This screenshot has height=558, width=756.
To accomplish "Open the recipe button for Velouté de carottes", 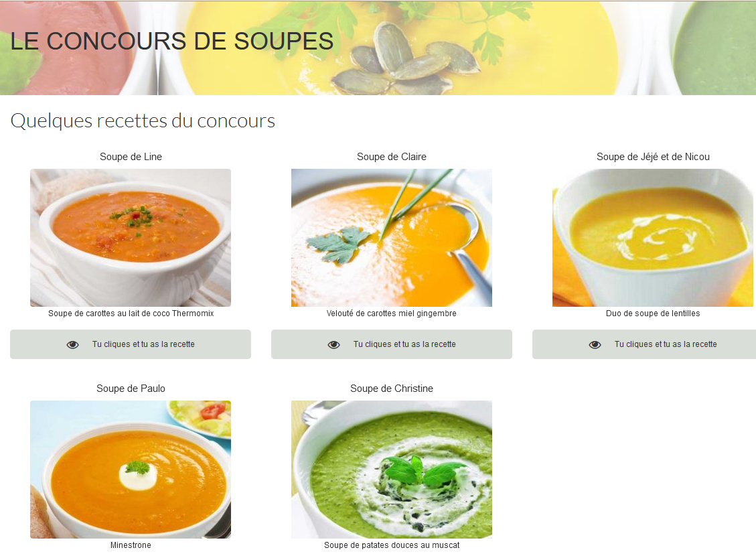I will point(392,344).
